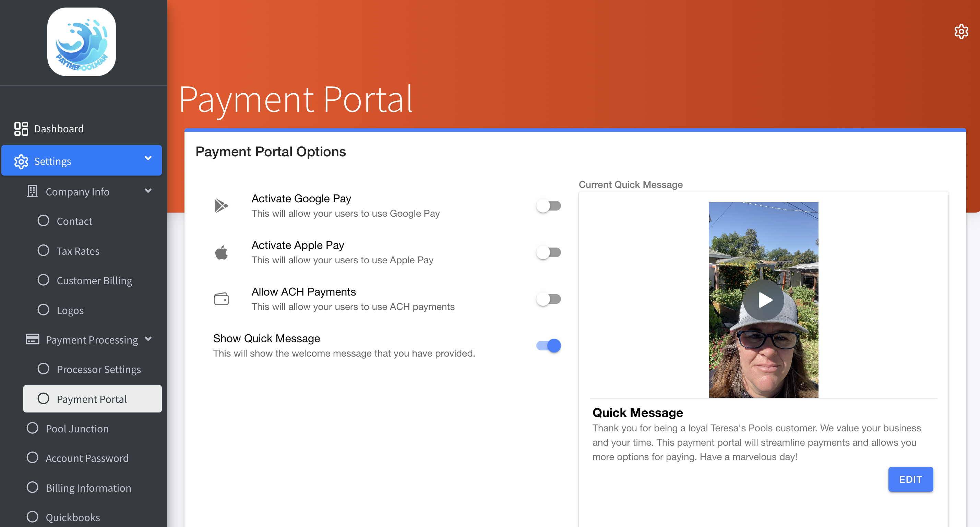Click the Apple logo icon

pos(222,252)
